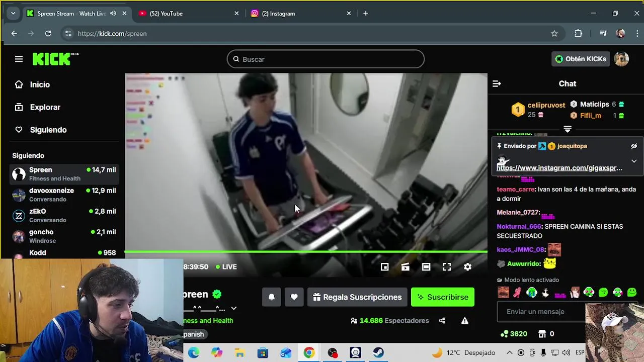Click the video progress bar
This screenshot has height=362, width=644.
click(x=306, y=251)
